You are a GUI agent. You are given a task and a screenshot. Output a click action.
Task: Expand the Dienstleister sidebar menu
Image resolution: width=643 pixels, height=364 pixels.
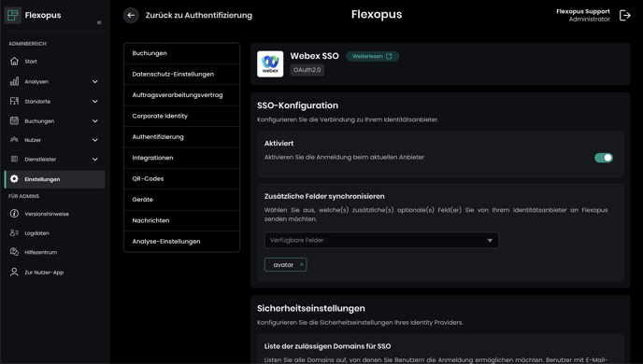[95, 160]
